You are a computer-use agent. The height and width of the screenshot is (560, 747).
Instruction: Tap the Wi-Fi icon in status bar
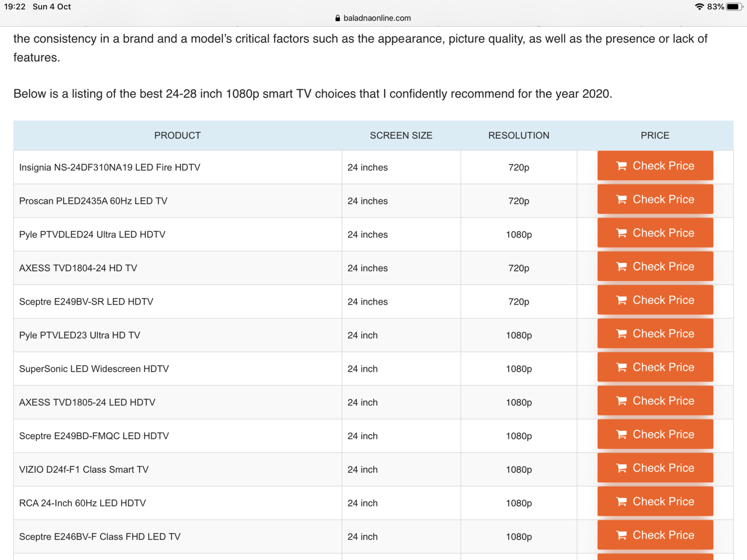(x=699, y=7)
